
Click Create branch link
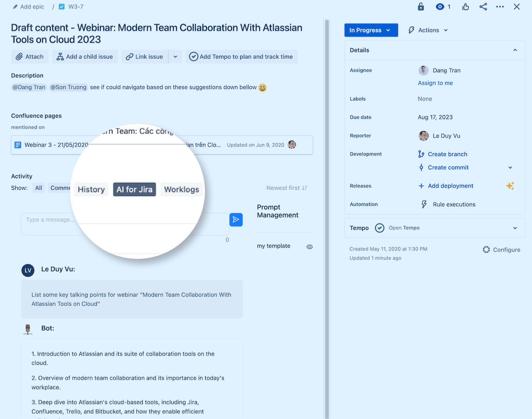click(x=447, y=154)
